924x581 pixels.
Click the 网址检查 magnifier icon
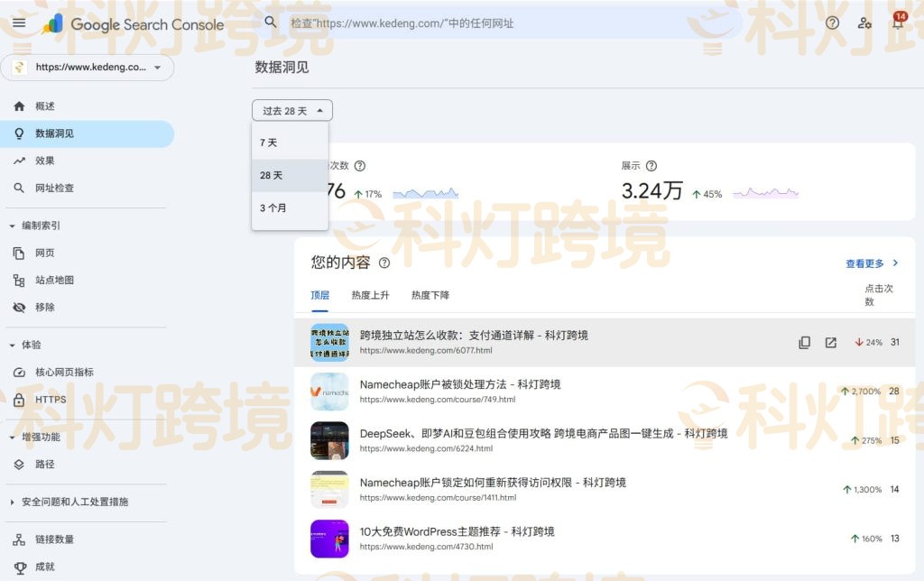point(19,188)
